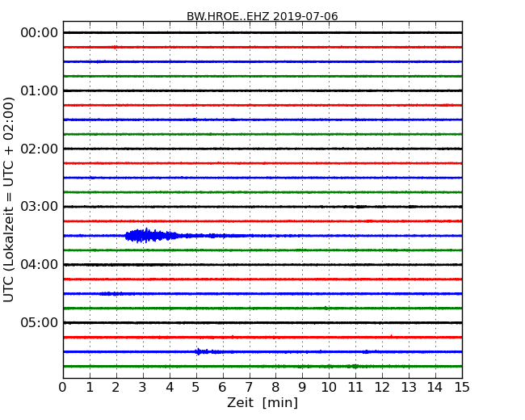The height and width of the screenshot is (420, 525).
Task: Click the large blue seismic burst after 03:00
Action: coord(153,236)
